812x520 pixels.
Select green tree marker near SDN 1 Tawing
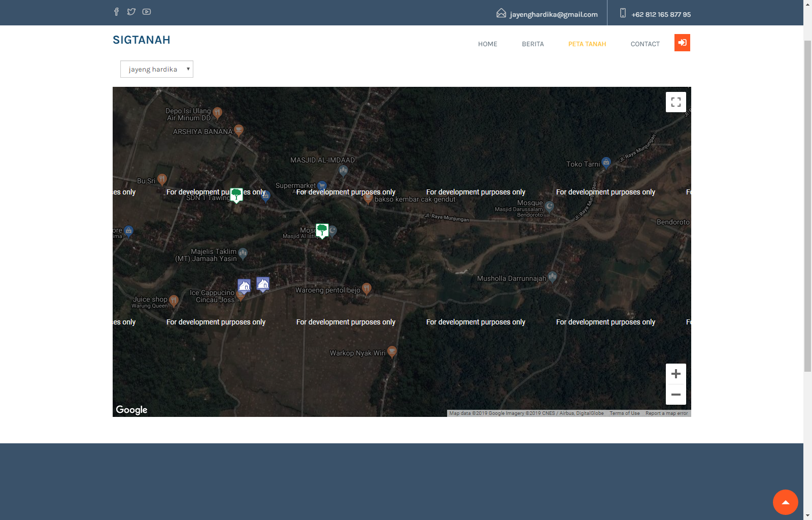pos(236,194)
